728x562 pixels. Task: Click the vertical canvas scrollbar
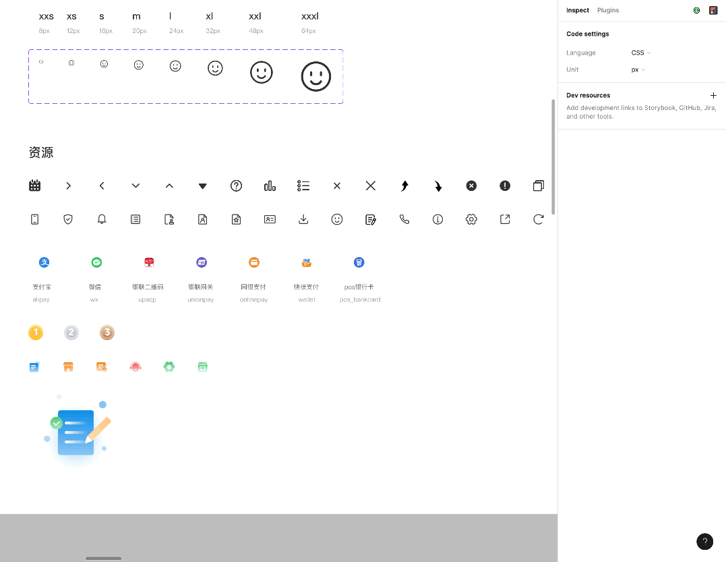[553, 157]
